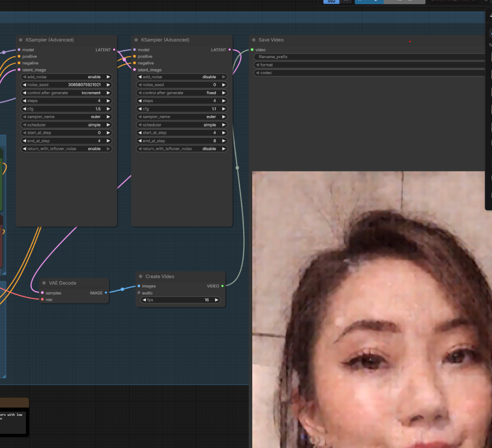Collapse the Save Video node via its title dot
Image resolution: width=492 pixels, height=448 pixels.
tap(254, 40)
